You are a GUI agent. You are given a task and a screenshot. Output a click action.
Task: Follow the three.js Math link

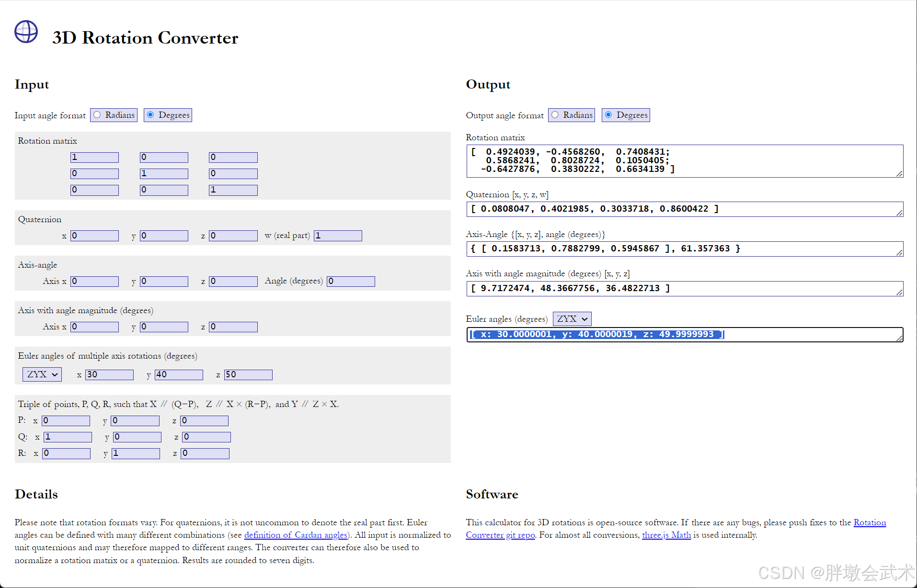pyautogui.click(x=666, y=535)
